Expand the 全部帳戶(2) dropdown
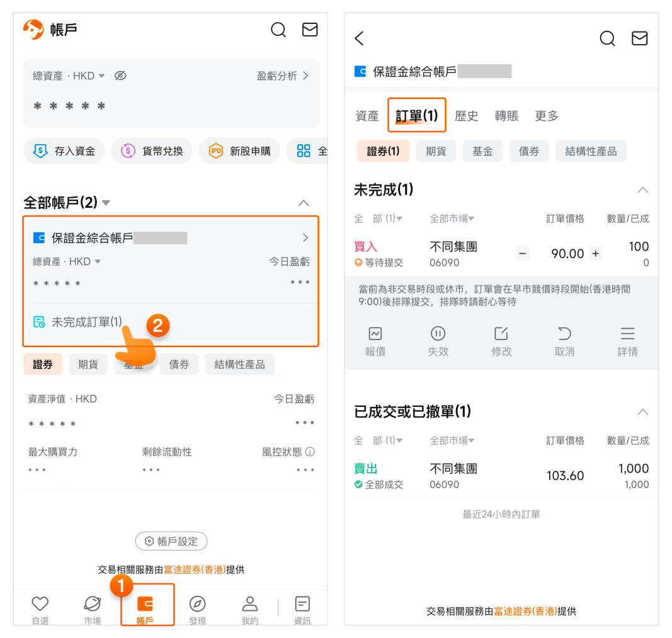 [x=106, y=203]
